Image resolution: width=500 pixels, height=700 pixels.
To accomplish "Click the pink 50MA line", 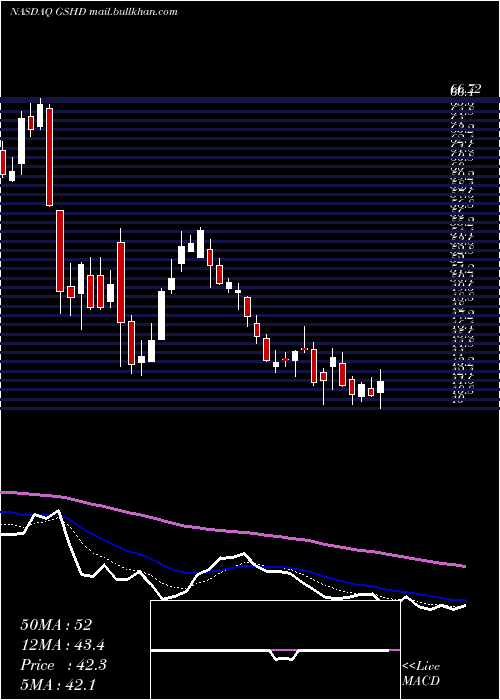I will coord(232,530).
